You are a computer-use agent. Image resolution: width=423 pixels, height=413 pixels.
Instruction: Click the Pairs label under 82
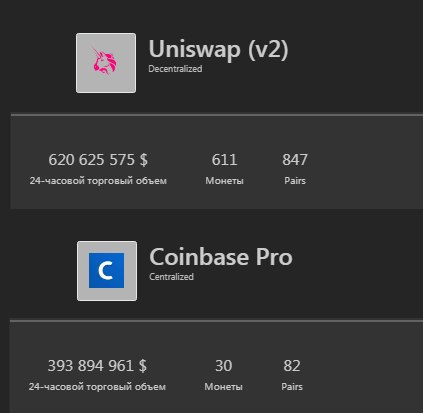[292, 387]
